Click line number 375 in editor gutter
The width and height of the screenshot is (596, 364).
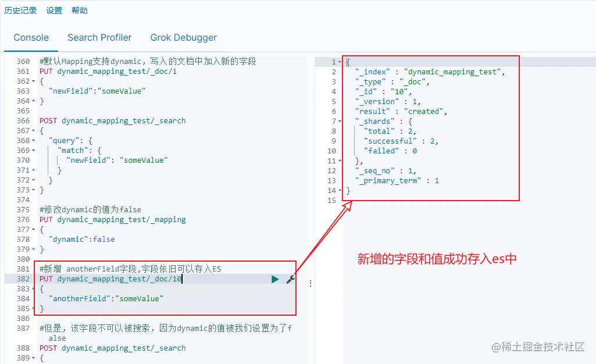(23, 210)
